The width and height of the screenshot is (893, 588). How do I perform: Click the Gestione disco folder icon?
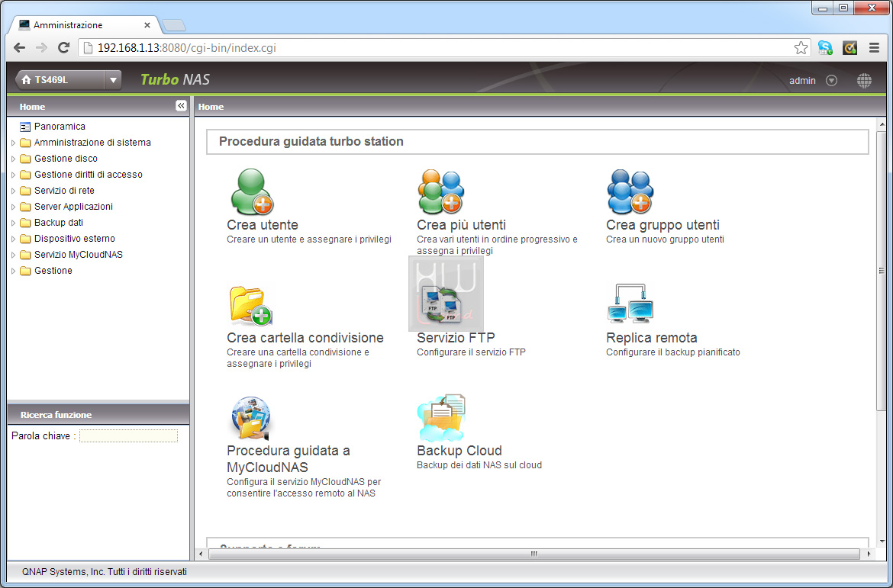[24, 158]
